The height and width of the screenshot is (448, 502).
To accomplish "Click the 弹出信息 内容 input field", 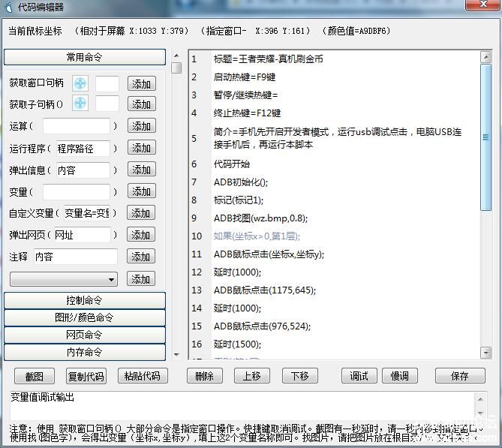I will [x=83, y=170].
